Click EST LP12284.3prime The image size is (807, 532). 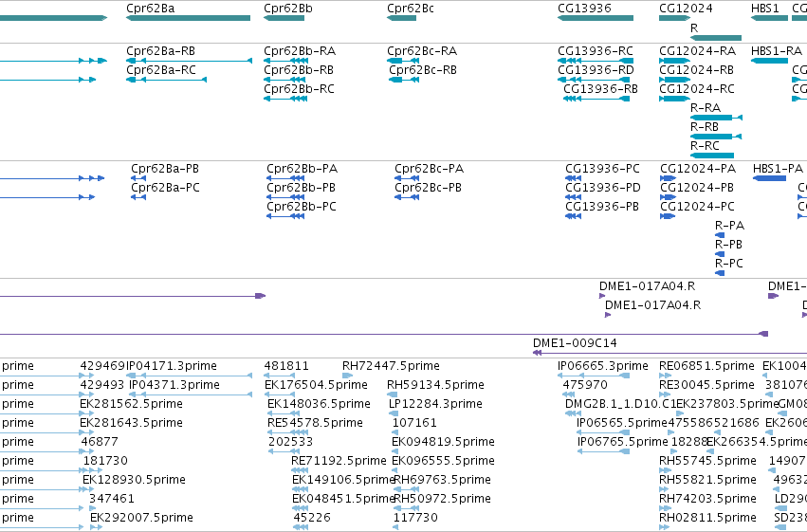tap(435, 404)
